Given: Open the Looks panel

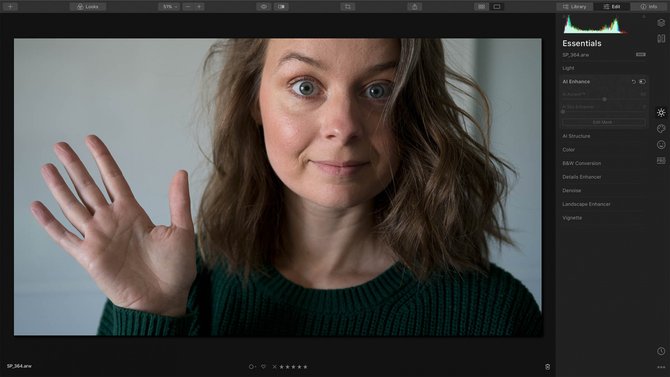Looking at the screenshot, I should [x=88, y=6].
